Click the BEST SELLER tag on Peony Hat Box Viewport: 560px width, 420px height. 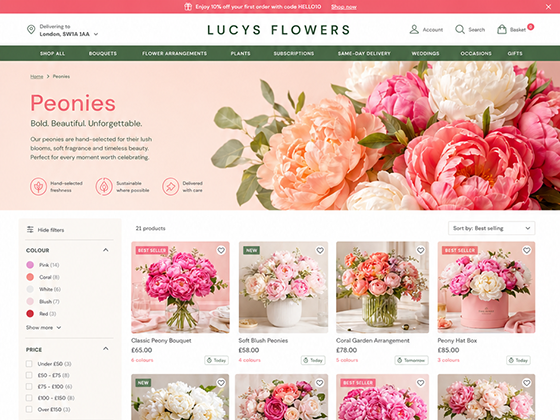click(460, 250)
